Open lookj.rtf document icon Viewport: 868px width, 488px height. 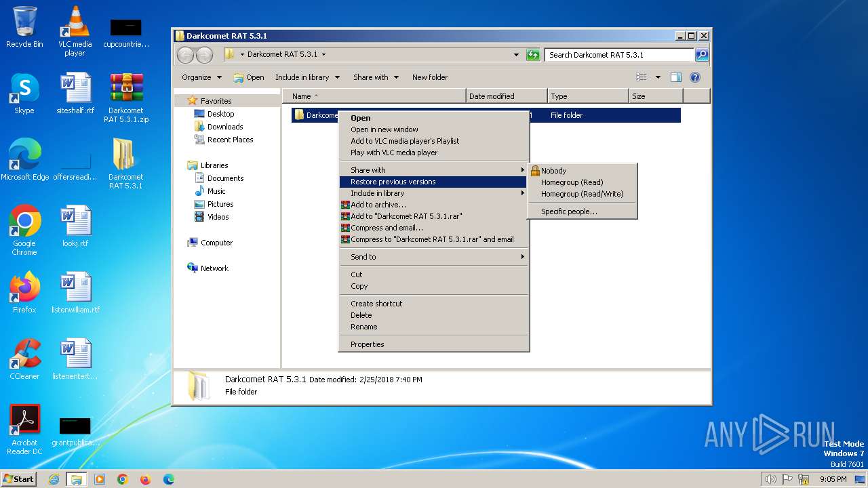(x=75, y=226)
